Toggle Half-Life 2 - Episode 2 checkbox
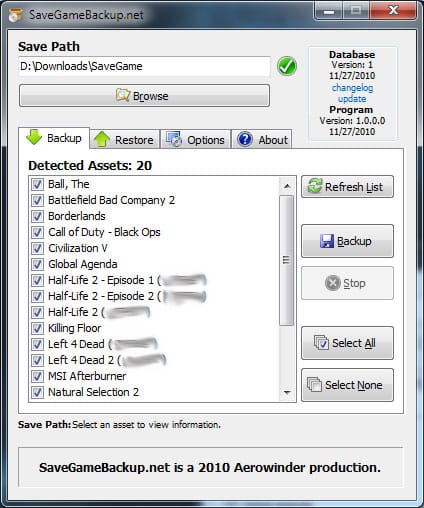Image resolution: width=424 pixels, height=508 pixels. pyautogui.click(x=37, y=296)
